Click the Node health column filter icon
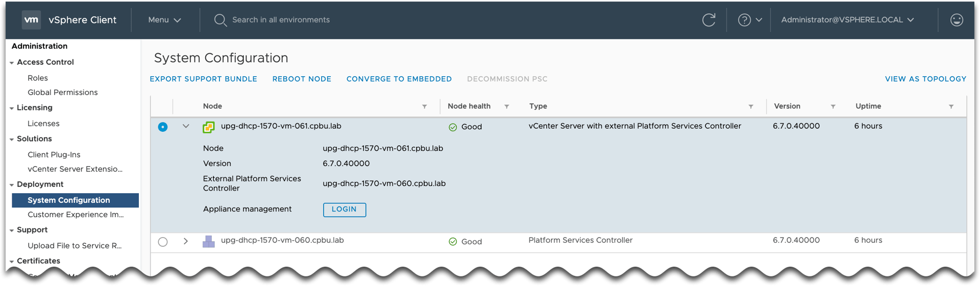Image resolution: width=980 pixels, height=305 pixels. point(506,107)
